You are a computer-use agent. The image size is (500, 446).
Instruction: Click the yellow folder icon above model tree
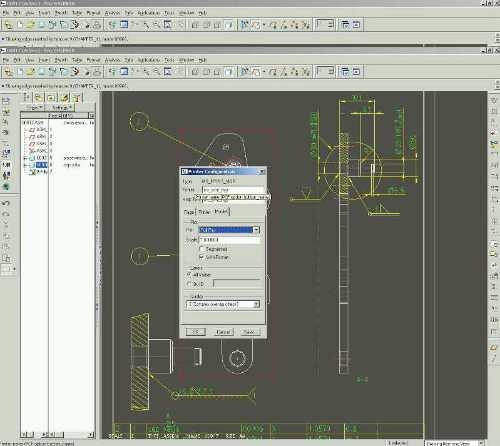[x=39, y=98]
